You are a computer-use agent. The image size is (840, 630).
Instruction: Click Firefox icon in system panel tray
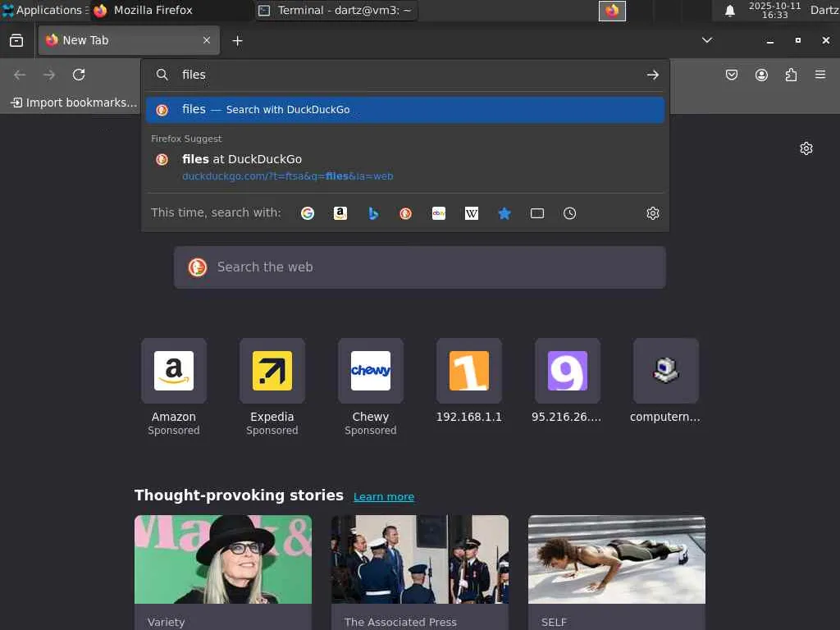point(612,11)
